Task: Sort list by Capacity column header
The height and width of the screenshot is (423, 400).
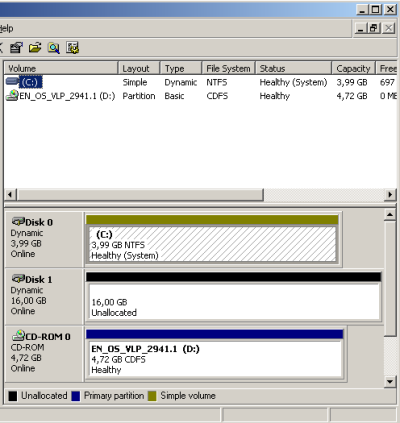Action: click(x=353, y=68)
